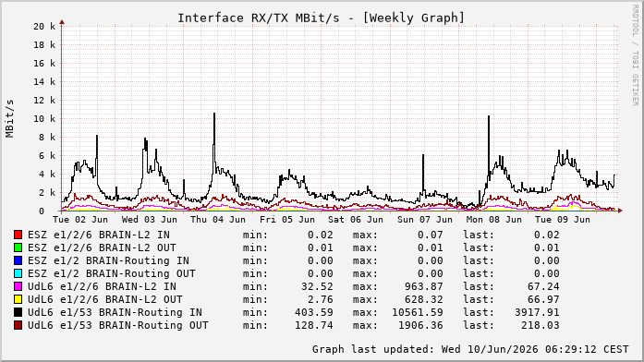Click the max value 0.07
Screen dimensions: 644x362
[x=431, y=235]
